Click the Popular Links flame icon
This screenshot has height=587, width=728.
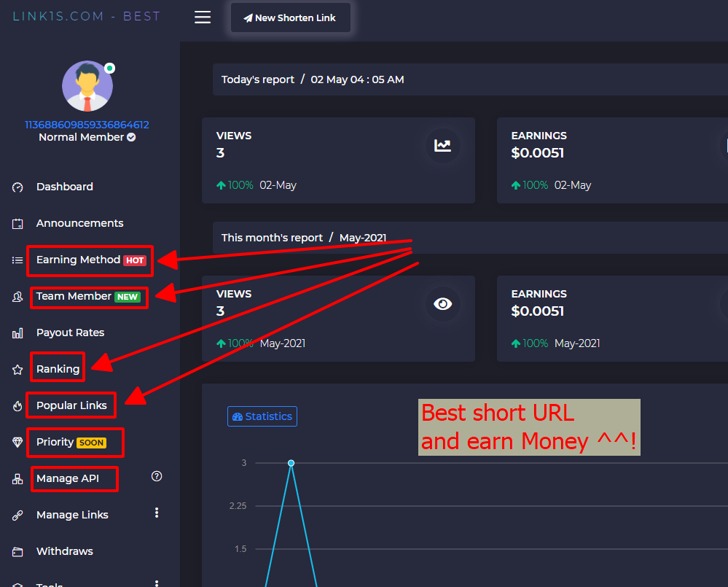[17, 406]
